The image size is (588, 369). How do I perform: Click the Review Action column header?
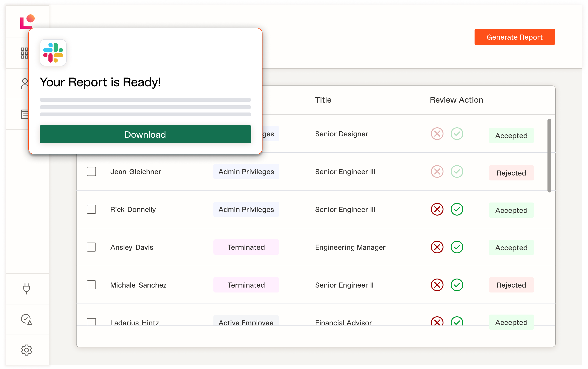[456, 100]
